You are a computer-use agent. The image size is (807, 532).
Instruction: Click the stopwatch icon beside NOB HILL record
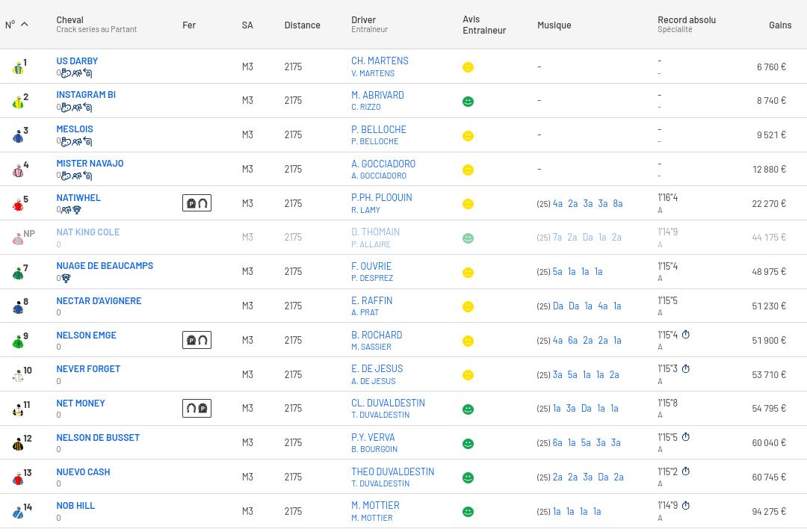pos(685,506)
